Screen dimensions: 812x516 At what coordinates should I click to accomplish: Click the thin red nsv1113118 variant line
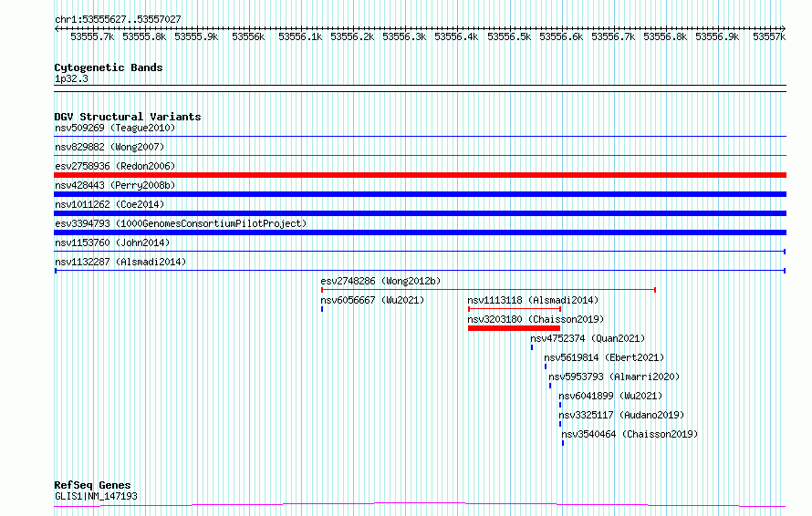coord(515,309)
